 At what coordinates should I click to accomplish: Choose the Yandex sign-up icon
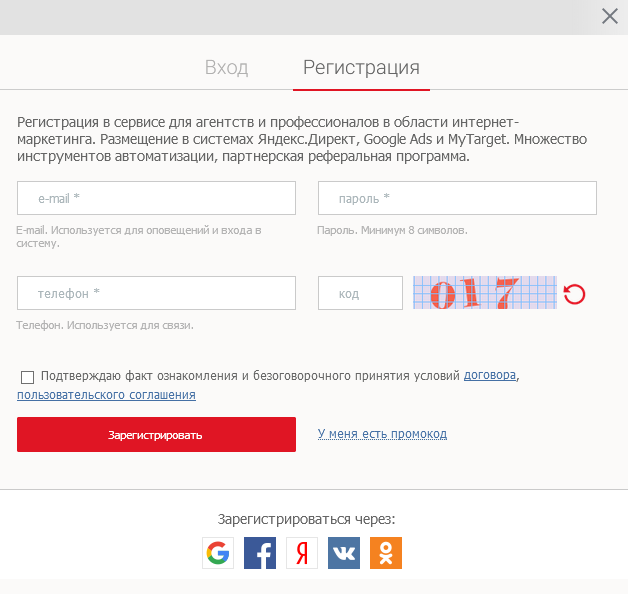pos(302,553)
